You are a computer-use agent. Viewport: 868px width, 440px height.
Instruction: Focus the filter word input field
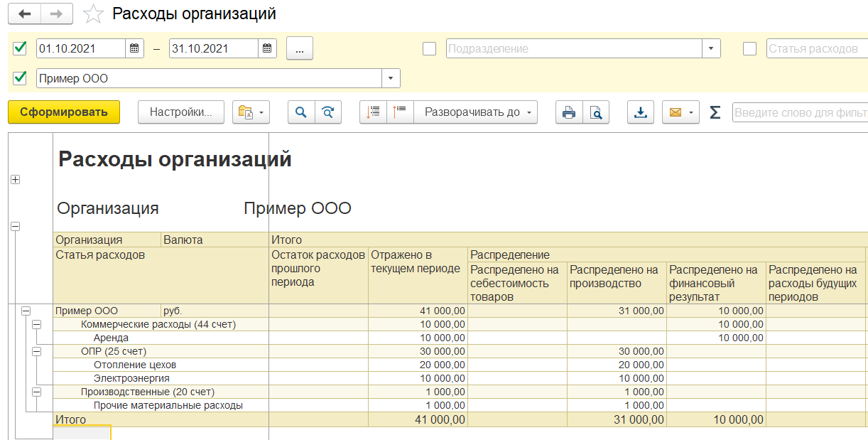pyautogui.click(x=800, y=112)
